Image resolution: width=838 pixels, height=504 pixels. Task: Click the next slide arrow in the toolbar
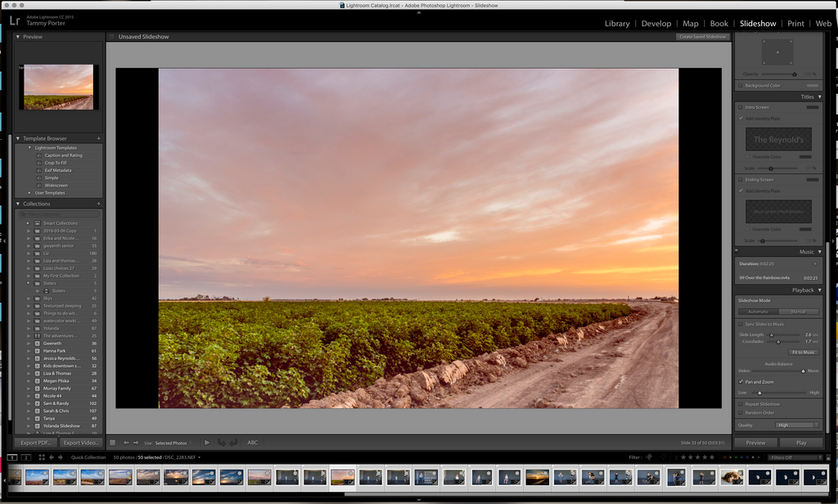(136, 443)
